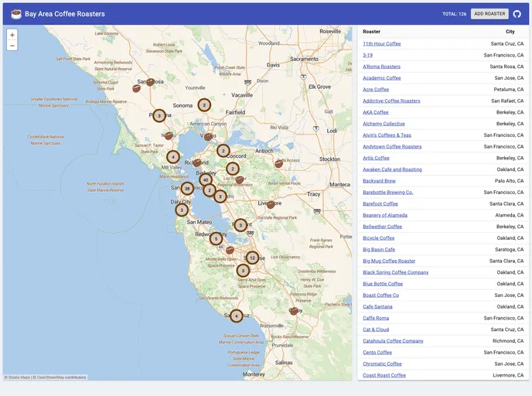Click the TOTAL: 126 counter text

pos(455,14)
